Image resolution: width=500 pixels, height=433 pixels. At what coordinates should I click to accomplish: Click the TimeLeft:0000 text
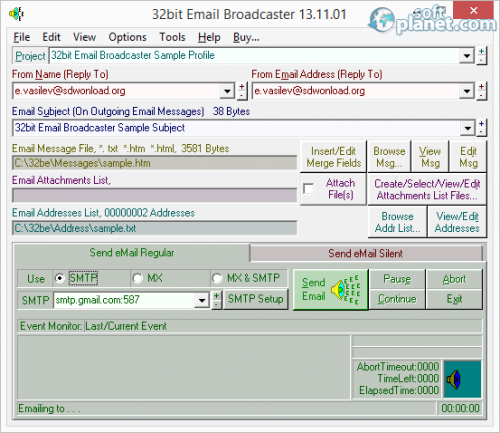(408, 379)
